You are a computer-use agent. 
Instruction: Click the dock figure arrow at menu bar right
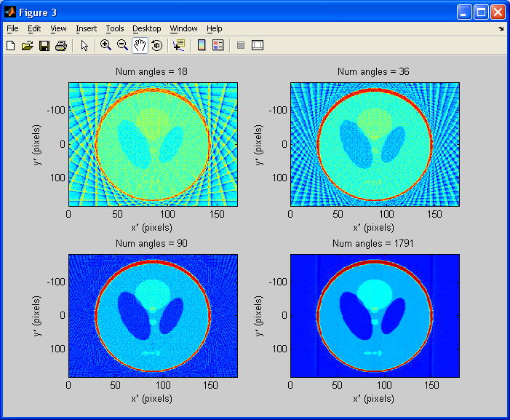click(x=501, y=28)
